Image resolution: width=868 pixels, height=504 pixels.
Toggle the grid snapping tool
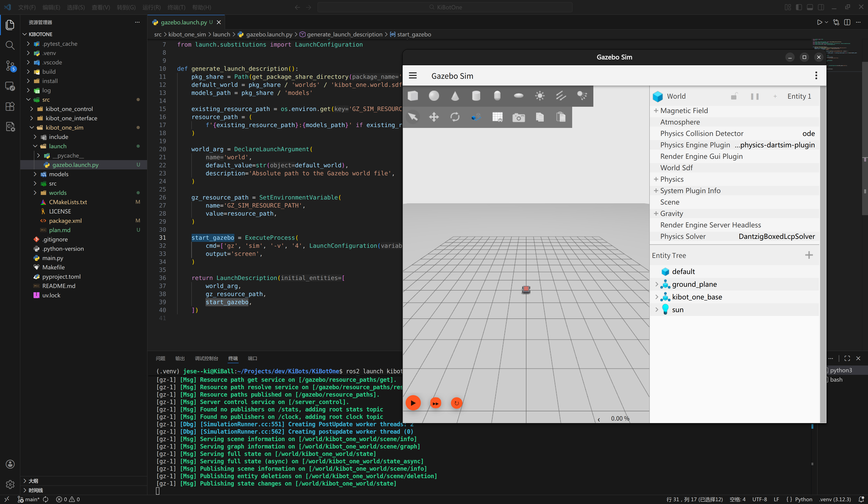coord(497,117)
